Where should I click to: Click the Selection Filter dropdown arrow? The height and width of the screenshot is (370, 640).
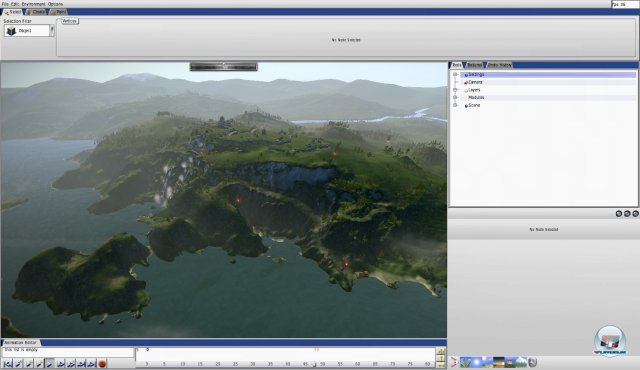52,31
